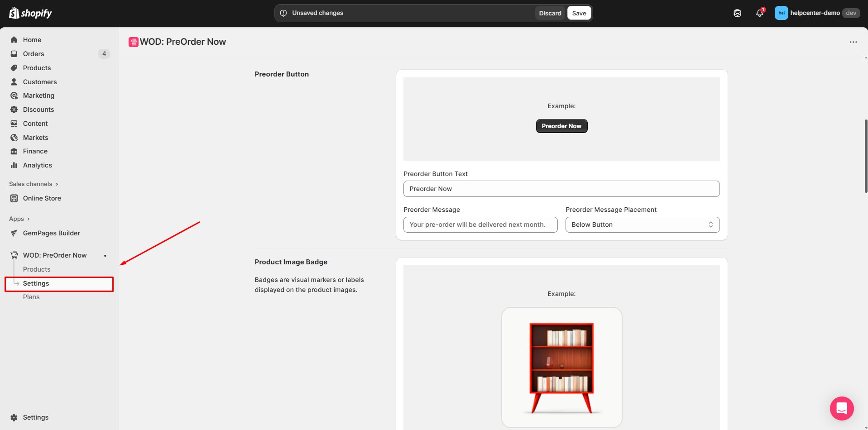Click the Markets globe icon
868x430 pixels.
click(x=14, y=138)
